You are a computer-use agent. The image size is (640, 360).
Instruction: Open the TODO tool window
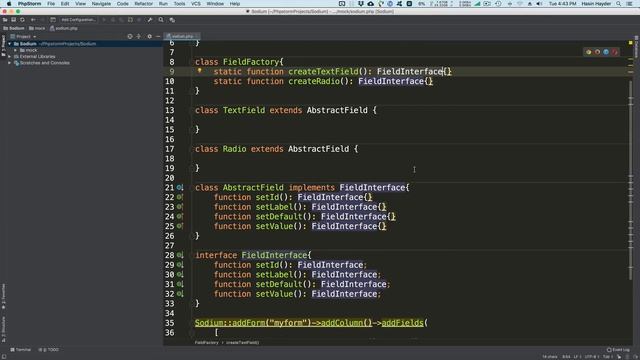click(49, 350)
